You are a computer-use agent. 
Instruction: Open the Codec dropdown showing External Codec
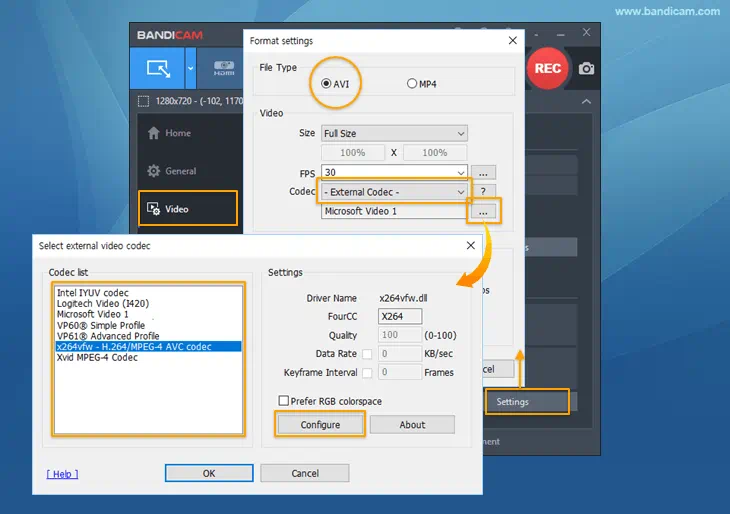[x=394, y=192]
